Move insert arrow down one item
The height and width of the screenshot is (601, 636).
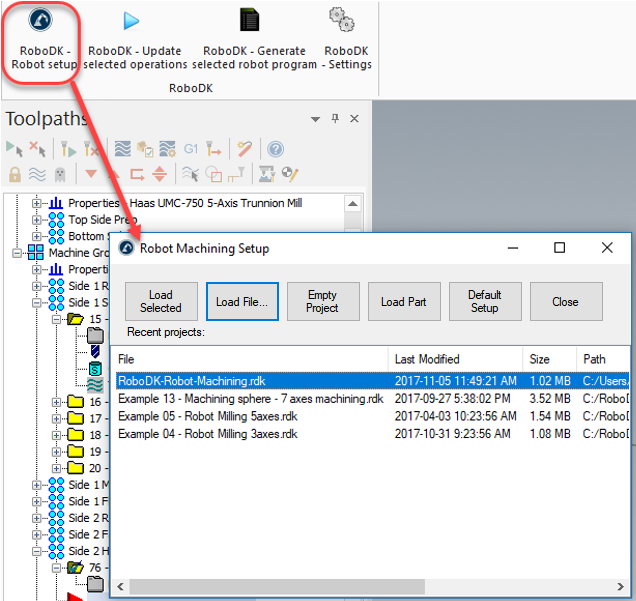[91, 174]
